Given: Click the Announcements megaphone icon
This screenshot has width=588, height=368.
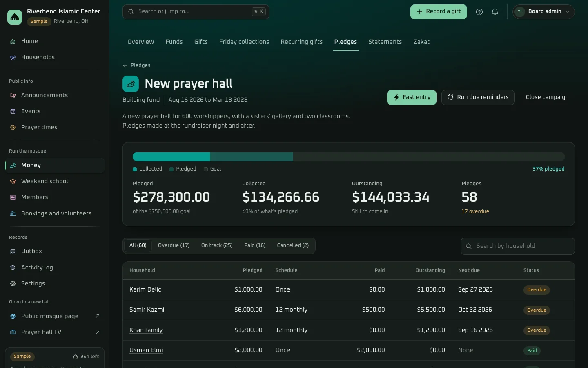Looking at the screenshot, I should pyautogui.click(x=13, y=96).
